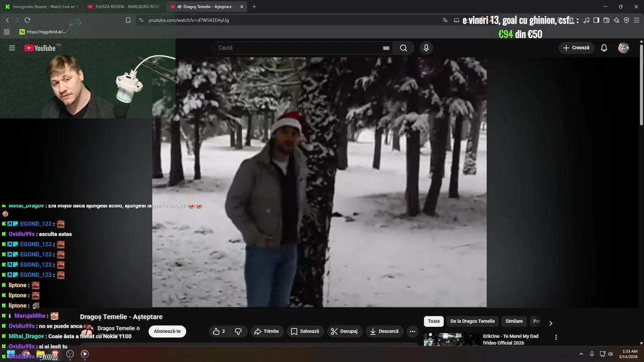Screen dimensions: 644x362
Task: Go to the YouTube home logo
Action: (40, 48)
